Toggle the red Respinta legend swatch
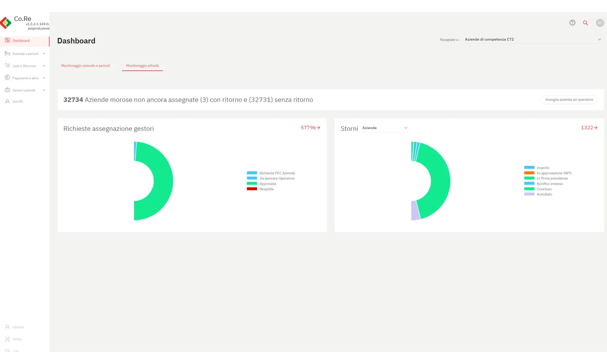Image resolution: width=607 pixels, height=364 pixels. tap(252, 189)
